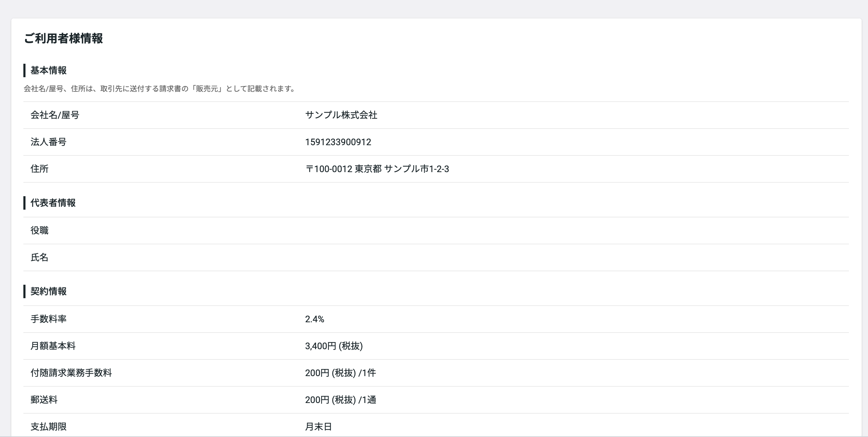Select the 契約情報 section heading
Viewport: 868px width, 437px height.
[x=48, y=291]
